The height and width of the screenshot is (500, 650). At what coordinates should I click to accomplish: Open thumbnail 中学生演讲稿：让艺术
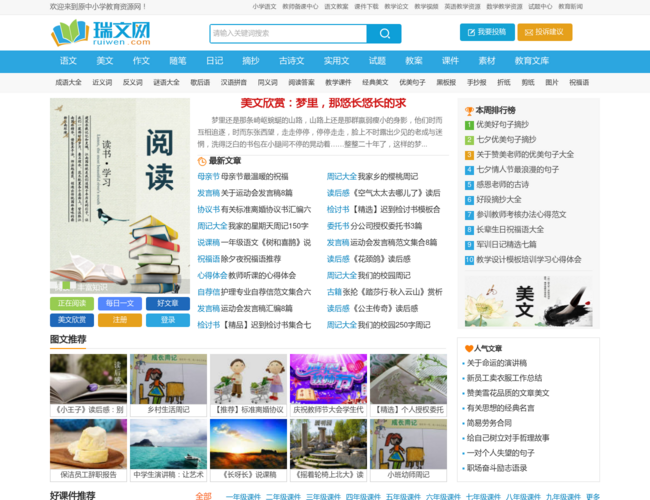pyautogui.click(x=168, y=450)
